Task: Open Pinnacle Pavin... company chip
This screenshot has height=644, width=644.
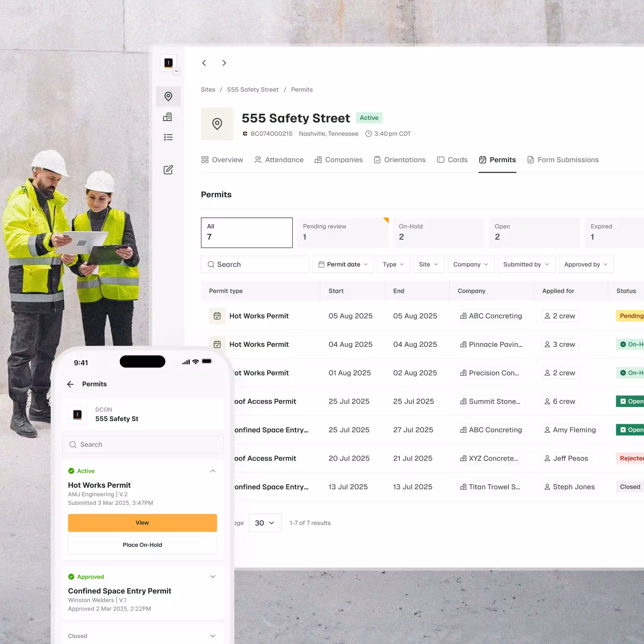Action: coord(491,344)
